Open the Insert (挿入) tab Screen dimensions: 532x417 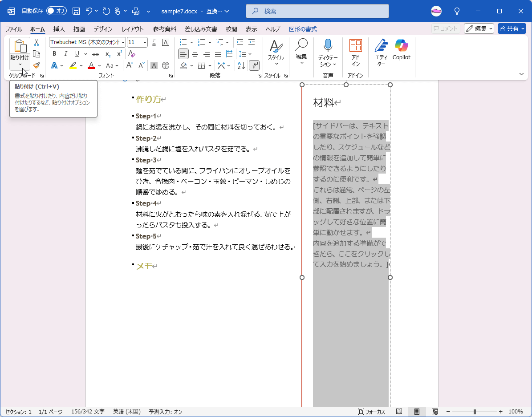tap(59, 29)
